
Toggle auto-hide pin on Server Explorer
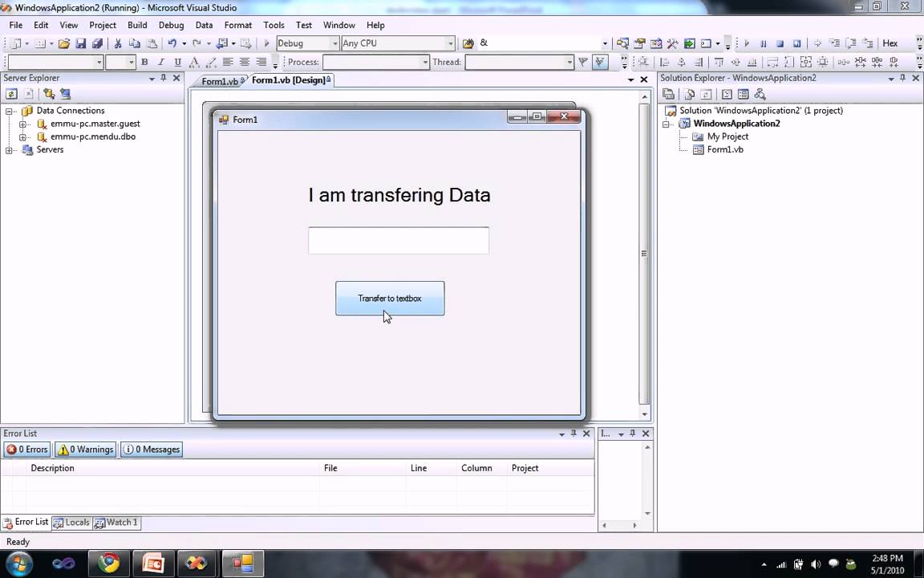coord(164,78)
